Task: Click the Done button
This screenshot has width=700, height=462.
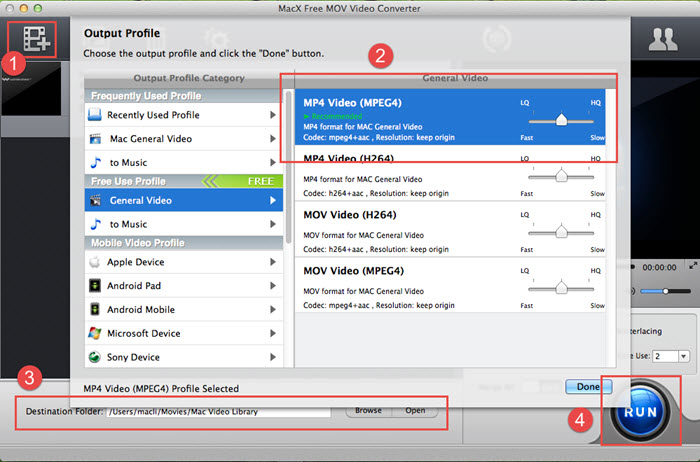Action: coord(588,387)
